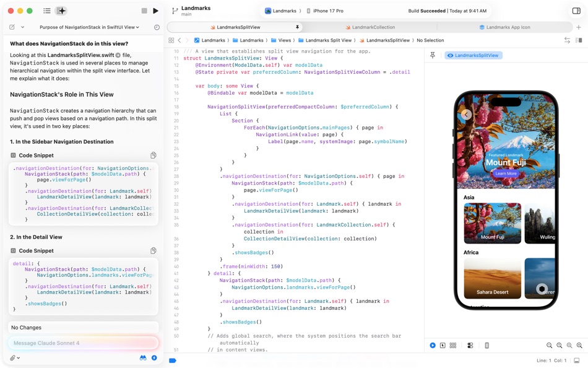Open the coding assistant sparkle panel
The width and height of the screenshot is (588, 368).
pyautogui.click(x=61, y=11)
